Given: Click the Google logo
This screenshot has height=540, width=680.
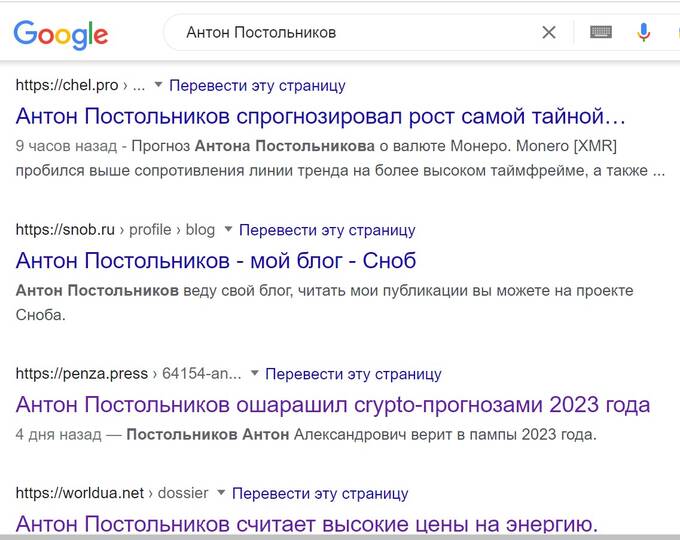Looking at the screenshot, I should [x=60, y=33].
